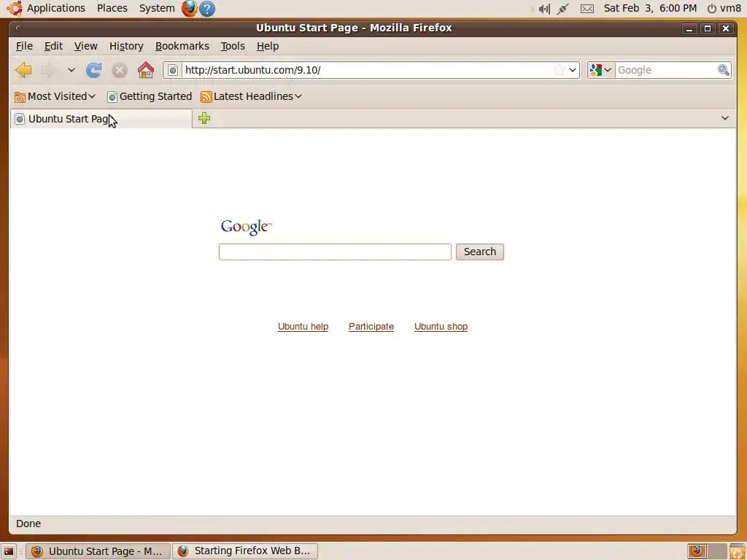Open the Getting Started bookmark
The width and height of the screenshot is (747, 560).
tap(150, 96)
